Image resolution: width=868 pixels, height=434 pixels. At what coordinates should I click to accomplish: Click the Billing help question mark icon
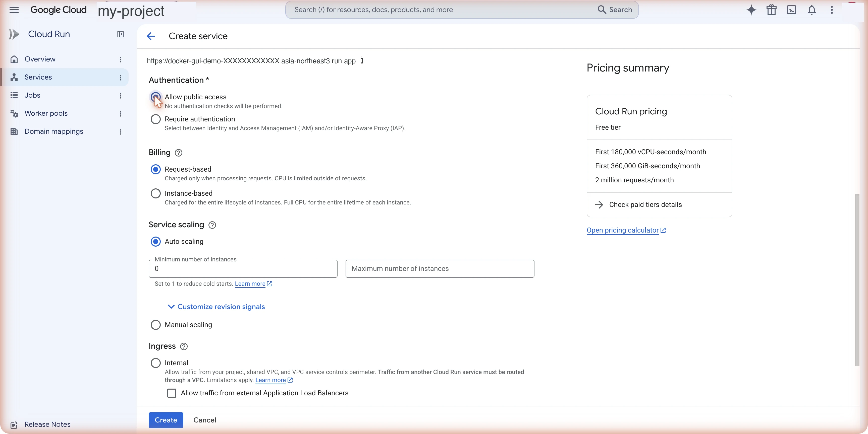click(x=179, y=153)
